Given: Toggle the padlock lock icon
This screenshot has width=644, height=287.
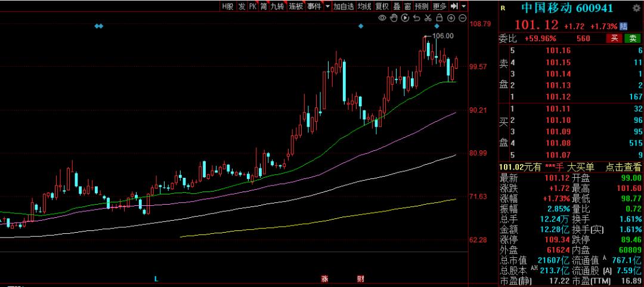Looking at the screenshot, I should tap(439, 18).
